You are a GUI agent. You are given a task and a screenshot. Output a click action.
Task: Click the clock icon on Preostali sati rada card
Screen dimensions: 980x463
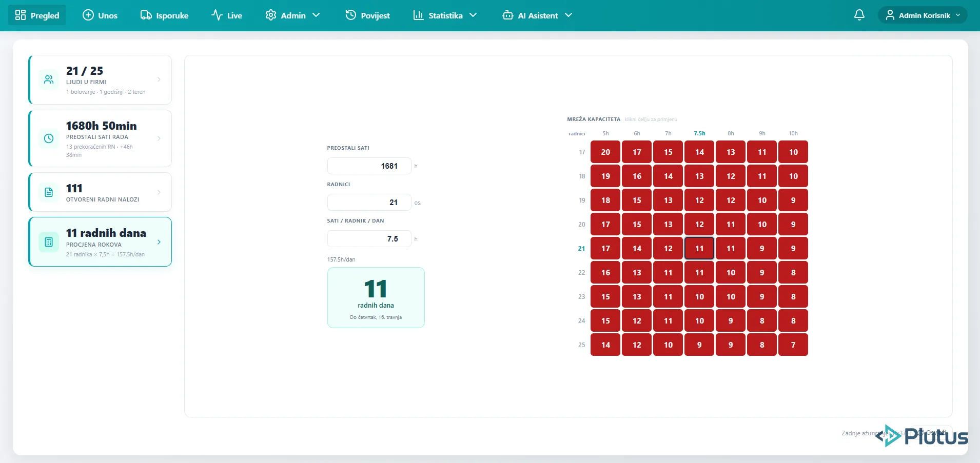(x=49, y=138)
